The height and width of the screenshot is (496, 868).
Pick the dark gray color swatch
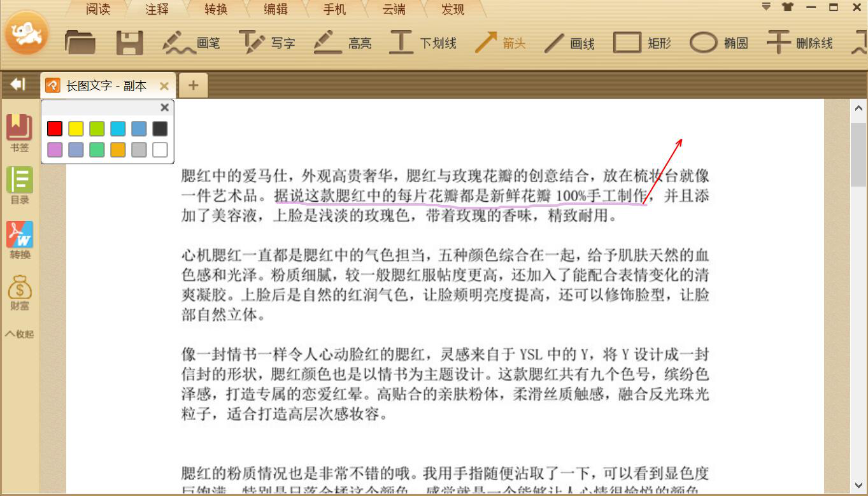click(160, 129)
